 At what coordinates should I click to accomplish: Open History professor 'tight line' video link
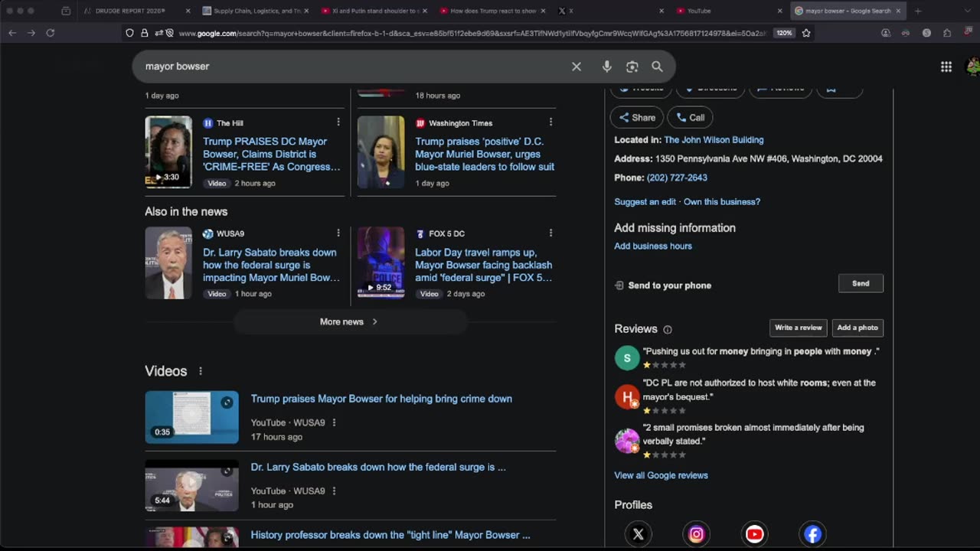[390, 535]
